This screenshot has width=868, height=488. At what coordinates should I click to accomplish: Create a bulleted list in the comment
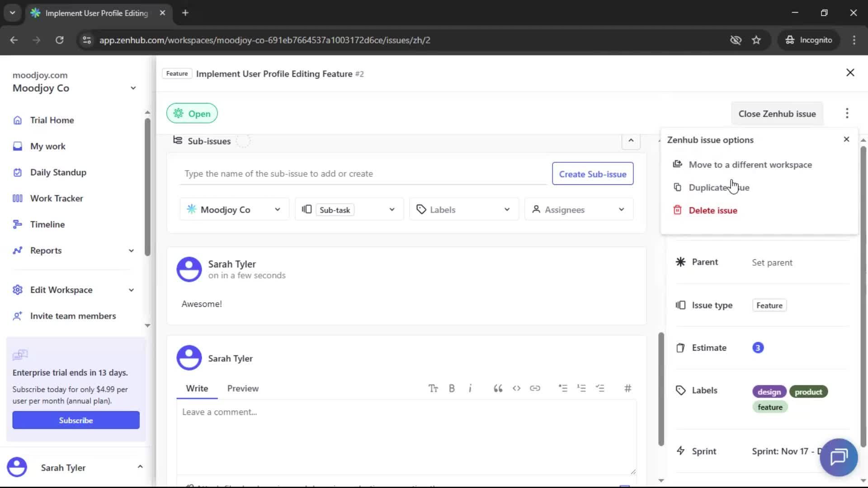[x=563, y=388]
